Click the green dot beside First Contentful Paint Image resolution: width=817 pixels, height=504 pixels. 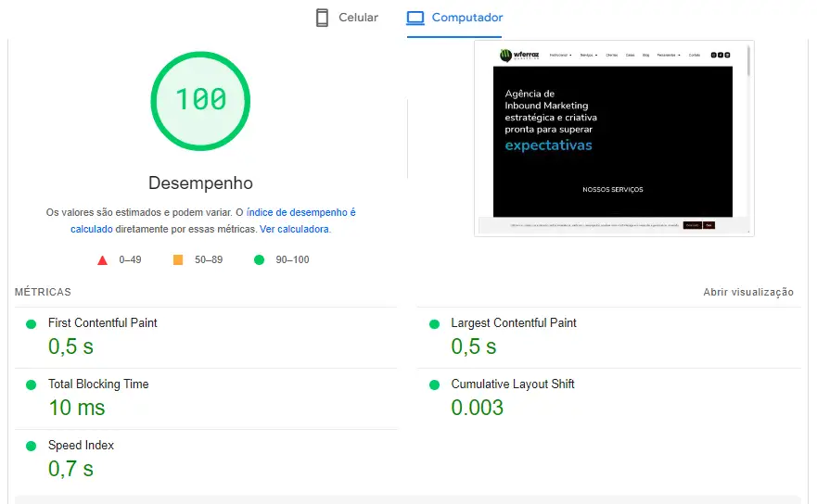(32, 324)
